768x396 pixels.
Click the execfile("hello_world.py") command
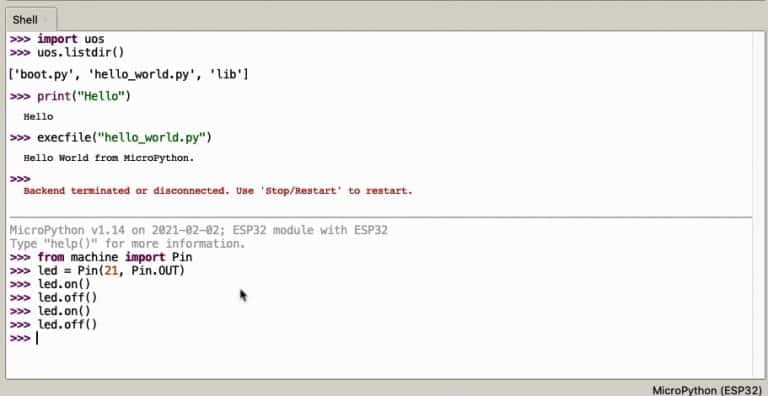tap(124, 138)
